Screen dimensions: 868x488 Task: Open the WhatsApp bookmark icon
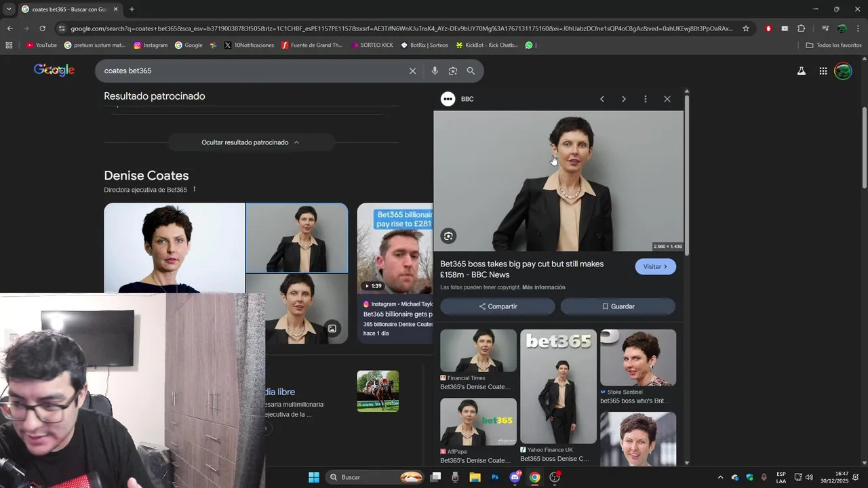coord(529,45)
